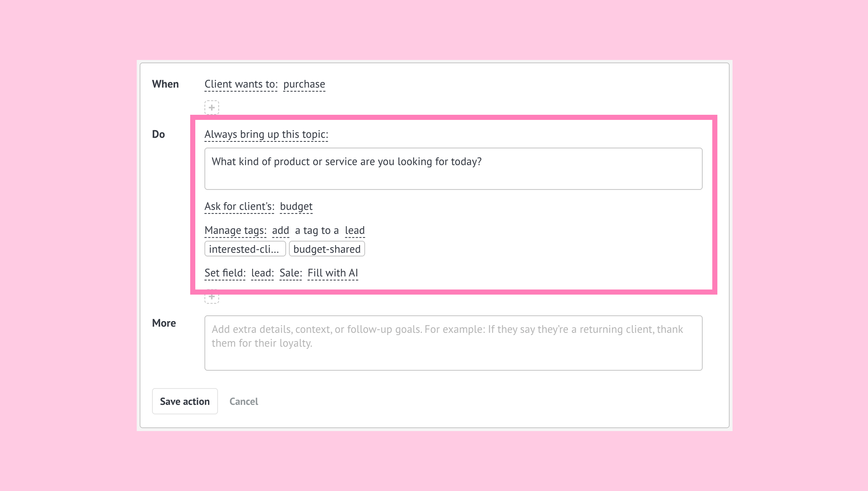Edit the product or service question text

(x=453, y=169)
